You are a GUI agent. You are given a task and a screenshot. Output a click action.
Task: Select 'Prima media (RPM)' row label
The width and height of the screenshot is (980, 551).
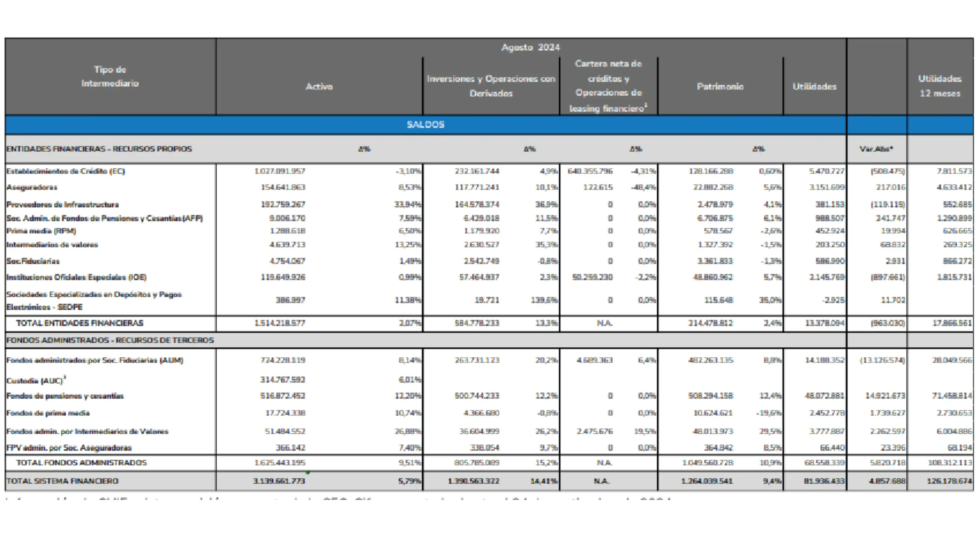coord(41,231)
